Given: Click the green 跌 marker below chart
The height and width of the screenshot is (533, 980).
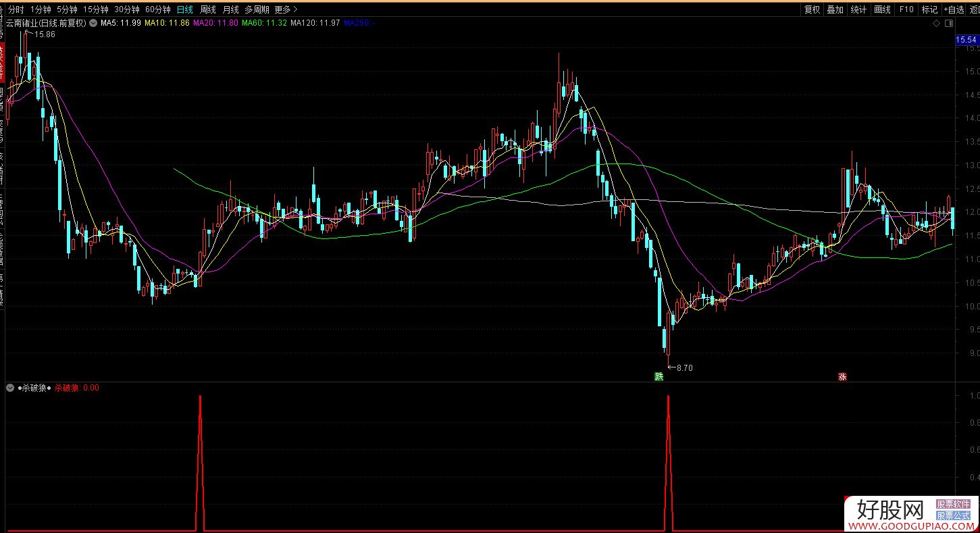Looking at the screenshot, I should click(x=659, y=376).
